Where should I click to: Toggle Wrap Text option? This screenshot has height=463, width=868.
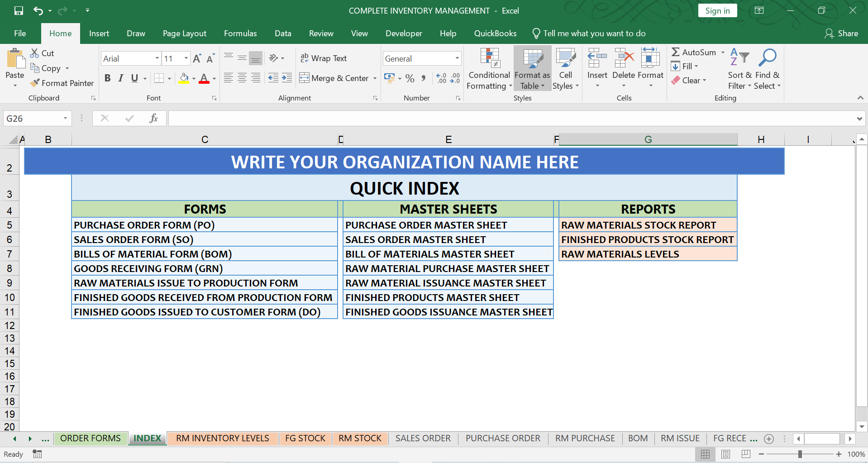coord(324,58)
